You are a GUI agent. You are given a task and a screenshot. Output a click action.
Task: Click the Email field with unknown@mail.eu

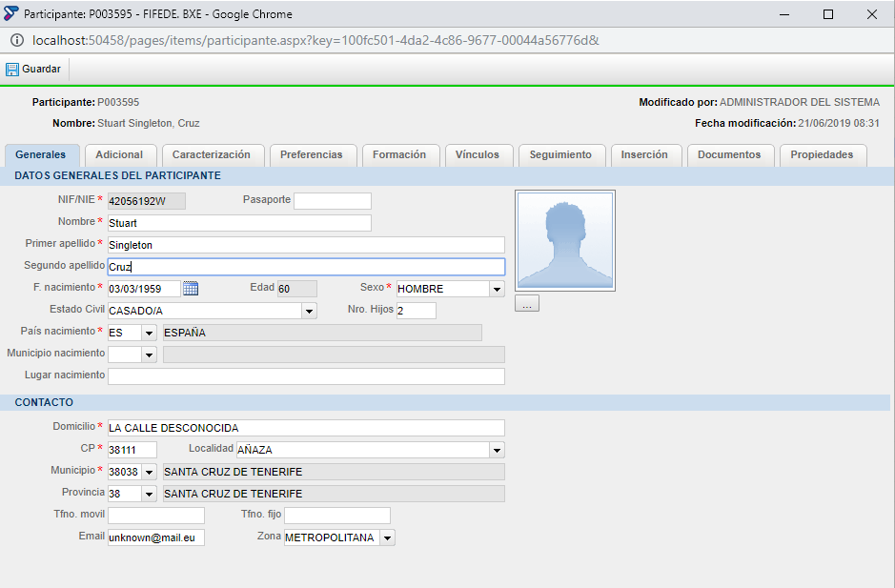pyautogui.click(x=155, y=537)
